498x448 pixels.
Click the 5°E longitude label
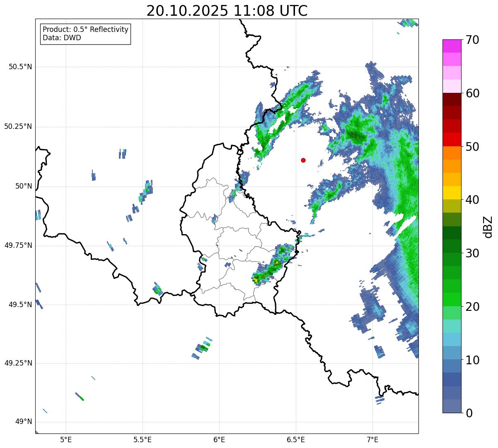point(66,439)
